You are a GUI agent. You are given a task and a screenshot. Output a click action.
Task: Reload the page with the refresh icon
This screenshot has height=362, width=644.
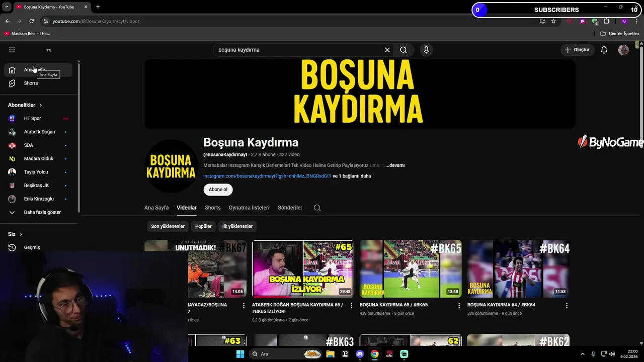pos(31,21)
